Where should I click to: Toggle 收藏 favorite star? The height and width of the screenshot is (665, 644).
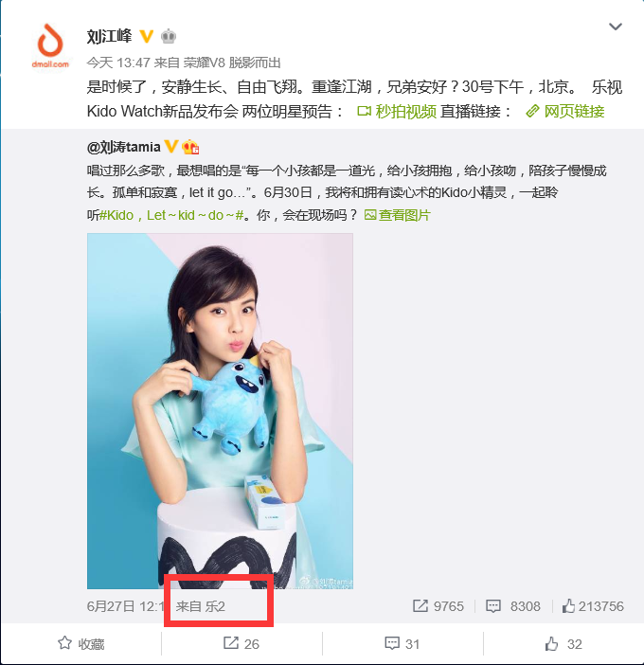coord(81,644)
